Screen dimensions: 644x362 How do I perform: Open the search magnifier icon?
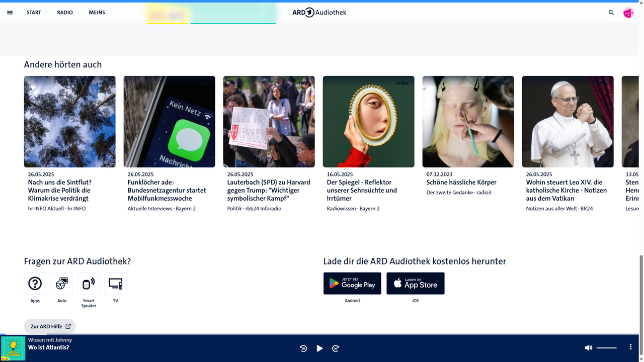pyautogui.click(x=611, y=13)
